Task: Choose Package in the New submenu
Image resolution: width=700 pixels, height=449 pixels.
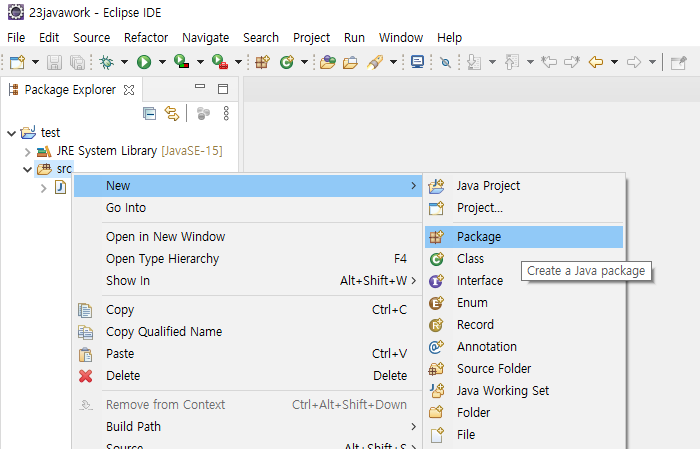Action: point(524,237)
